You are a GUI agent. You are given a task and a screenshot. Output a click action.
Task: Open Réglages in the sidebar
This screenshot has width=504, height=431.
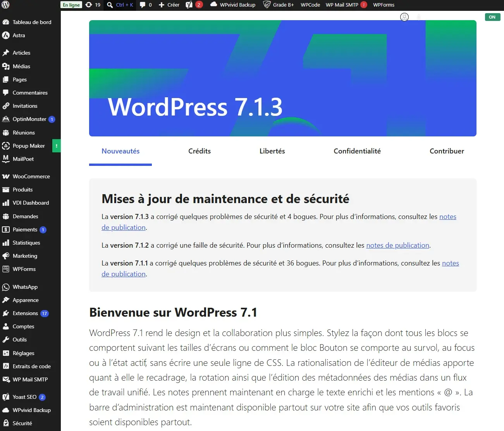tap(30, 353)
